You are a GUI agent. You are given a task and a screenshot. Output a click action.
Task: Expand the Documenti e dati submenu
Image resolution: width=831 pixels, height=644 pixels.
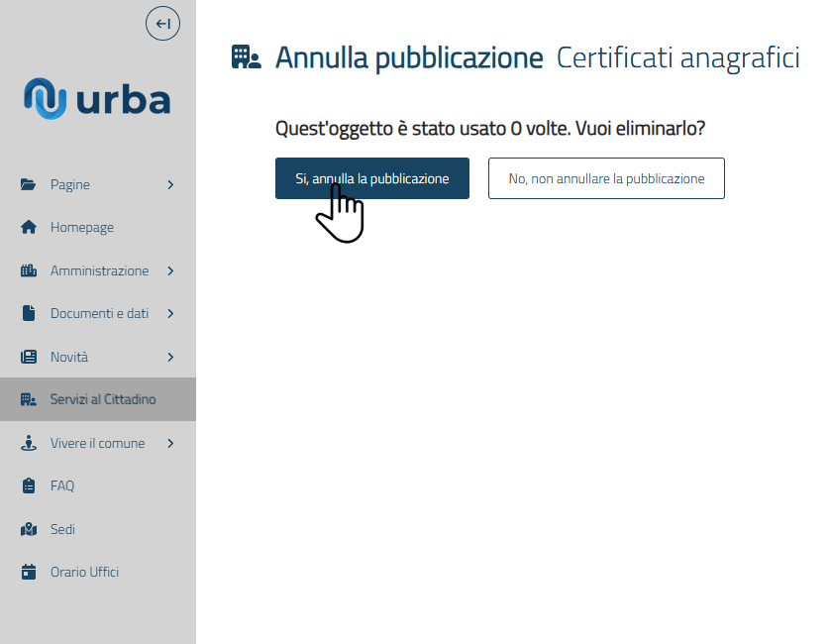pos(170,313)
